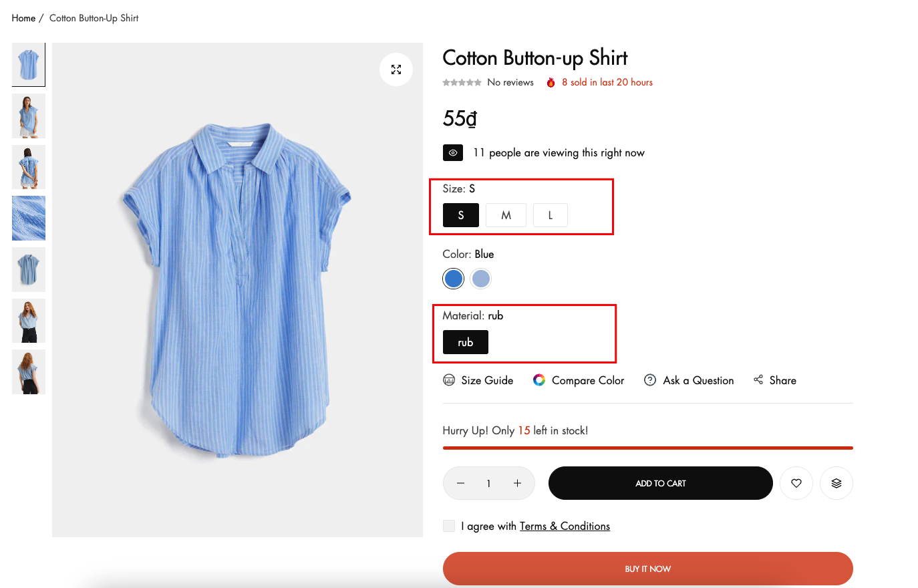
Task: Share this product
Action: click(775, 380)
